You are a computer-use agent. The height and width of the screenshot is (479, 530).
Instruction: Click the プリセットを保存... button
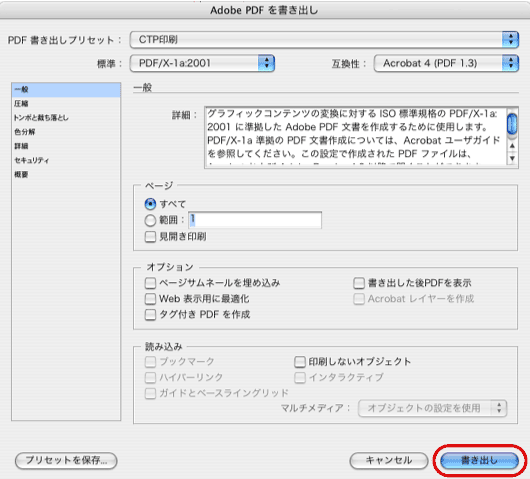[66, 460]
